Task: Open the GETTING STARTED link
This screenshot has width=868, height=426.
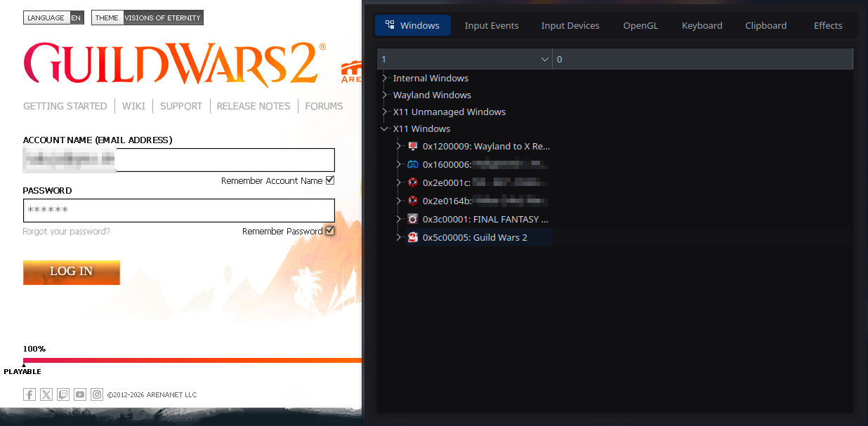Action: (x=65, y=106)
